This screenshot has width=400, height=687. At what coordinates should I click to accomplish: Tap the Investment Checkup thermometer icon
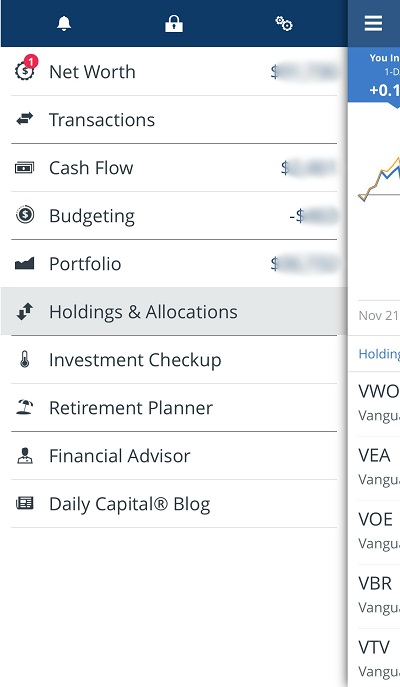25,359
